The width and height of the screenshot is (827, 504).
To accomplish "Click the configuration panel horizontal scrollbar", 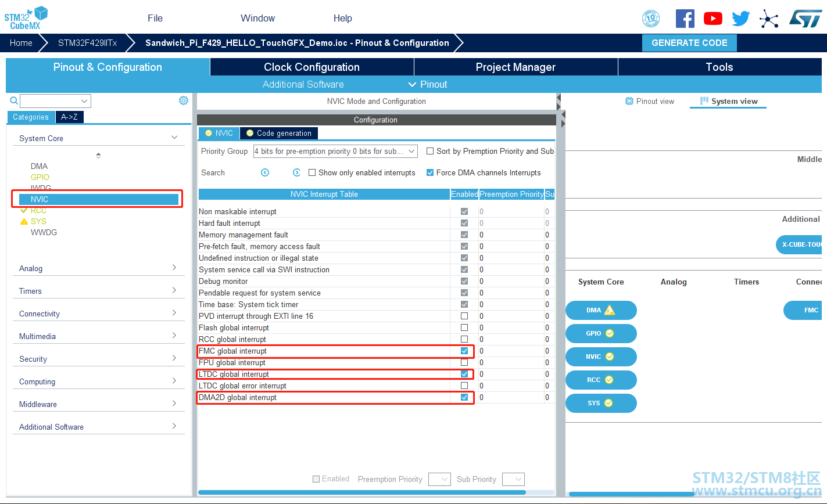I will (362, 492).
